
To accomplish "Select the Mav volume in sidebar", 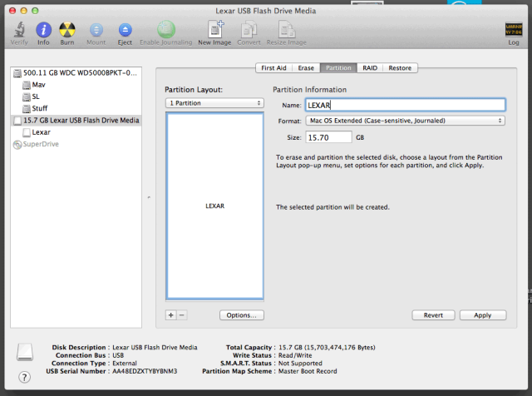I will point(76,85).
